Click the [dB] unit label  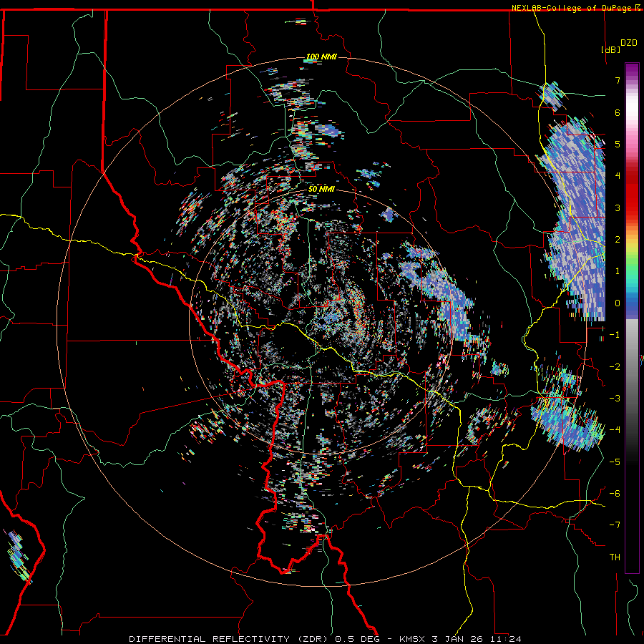611,50
